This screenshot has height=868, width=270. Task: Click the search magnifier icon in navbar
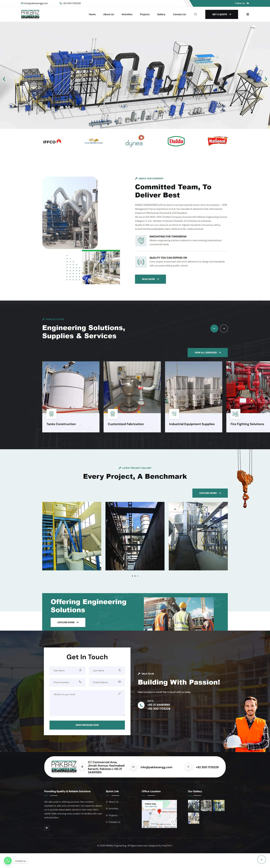pyautogui.click(x=195, y=14)
